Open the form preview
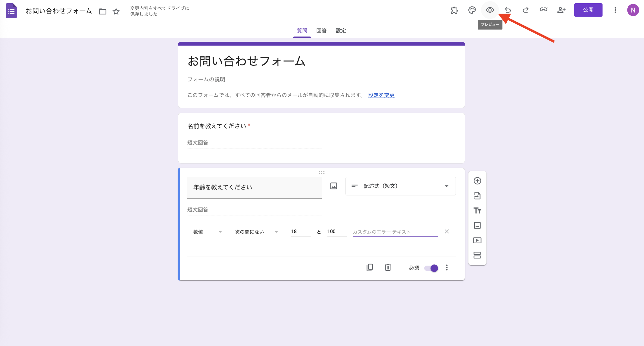This screenshot has height=346, width=644. 490,10
